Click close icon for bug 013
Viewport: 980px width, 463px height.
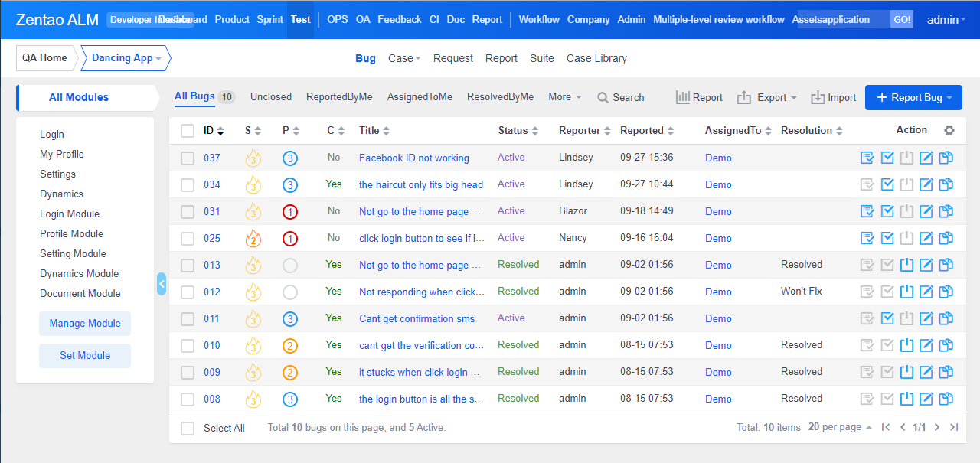907,265
